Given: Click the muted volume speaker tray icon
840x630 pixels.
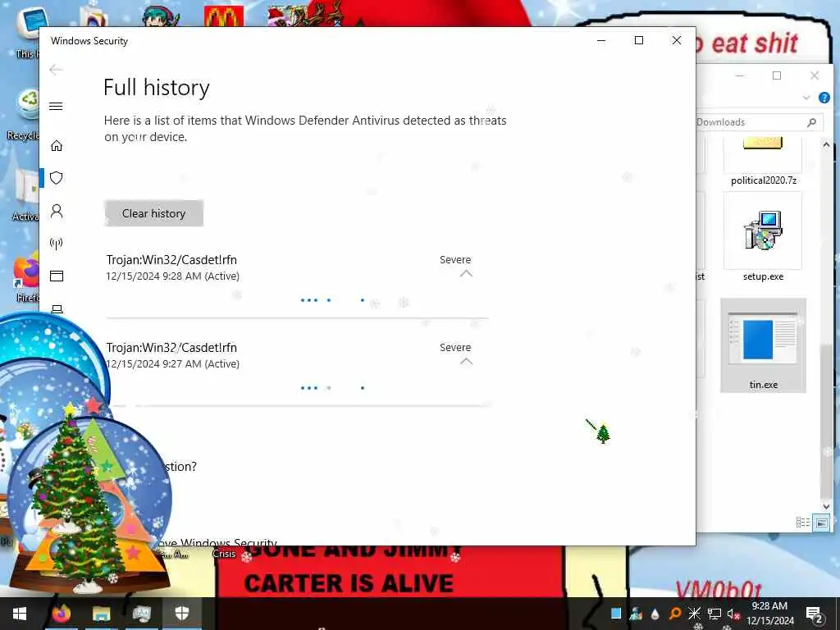Looking at the screenshot, I should [733, 614].
